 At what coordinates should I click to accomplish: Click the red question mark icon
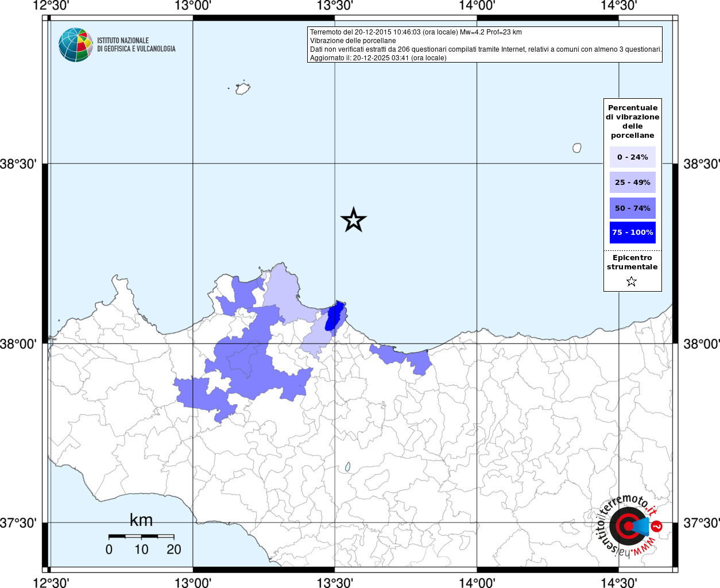coord(657,527)
